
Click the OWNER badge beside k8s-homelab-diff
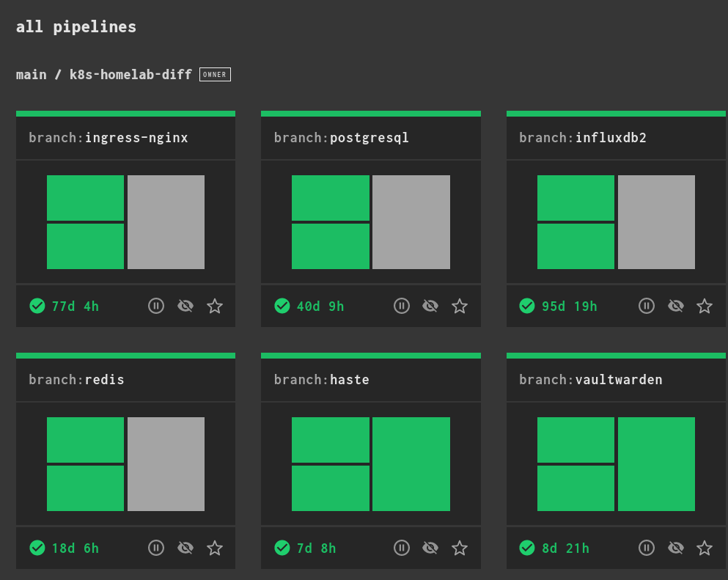(x=215, y=75)
